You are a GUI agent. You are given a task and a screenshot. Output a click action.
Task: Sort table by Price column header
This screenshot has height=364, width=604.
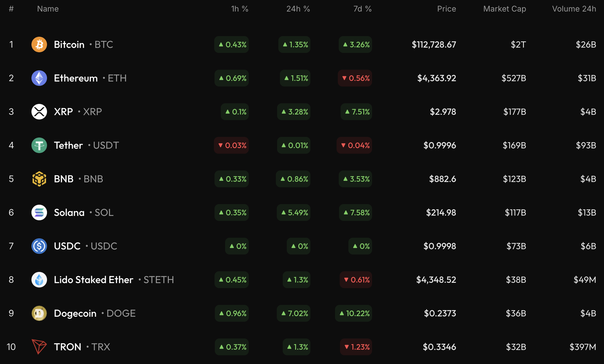coord(446,9)
